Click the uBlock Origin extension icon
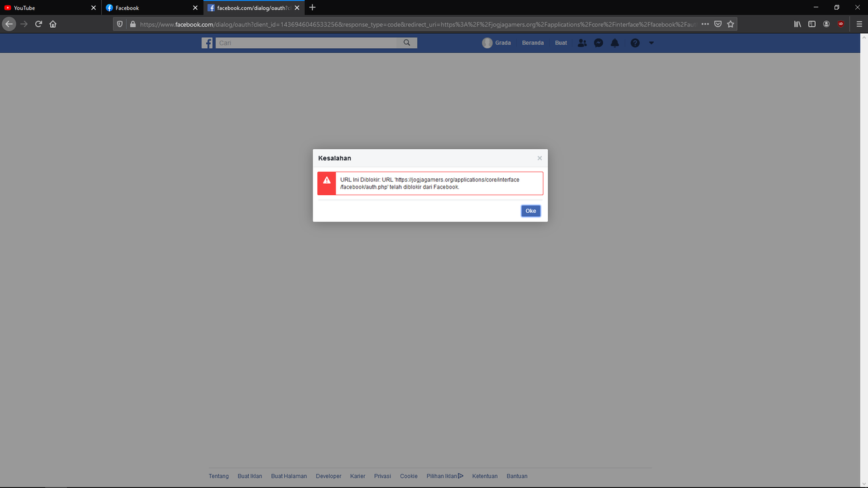 [x=841, y=24]
